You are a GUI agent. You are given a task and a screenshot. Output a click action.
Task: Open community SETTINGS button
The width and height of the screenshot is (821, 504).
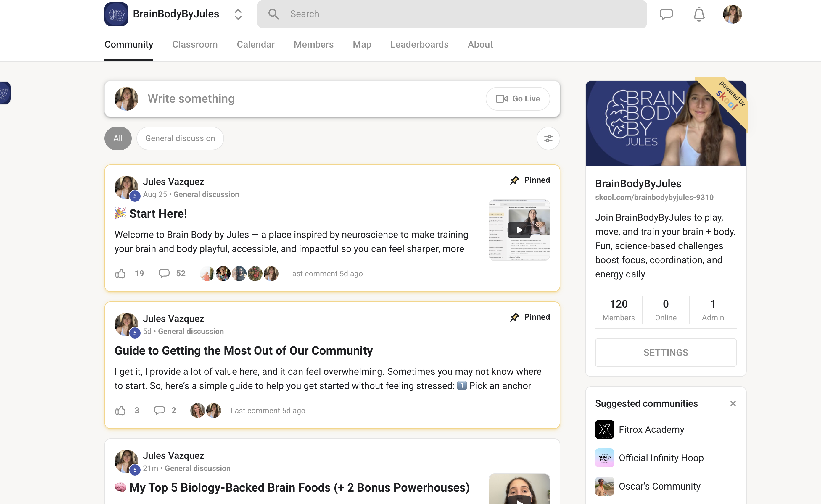coord(665,352)
